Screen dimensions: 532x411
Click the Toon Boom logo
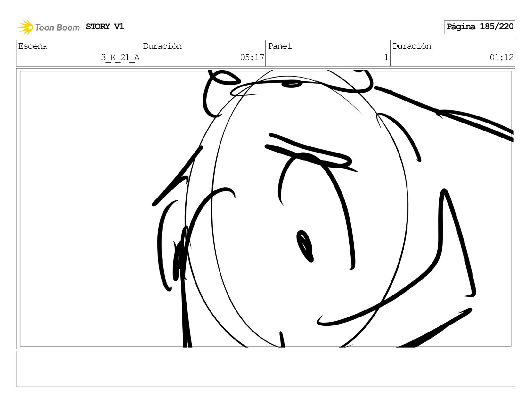pos(49,27)
